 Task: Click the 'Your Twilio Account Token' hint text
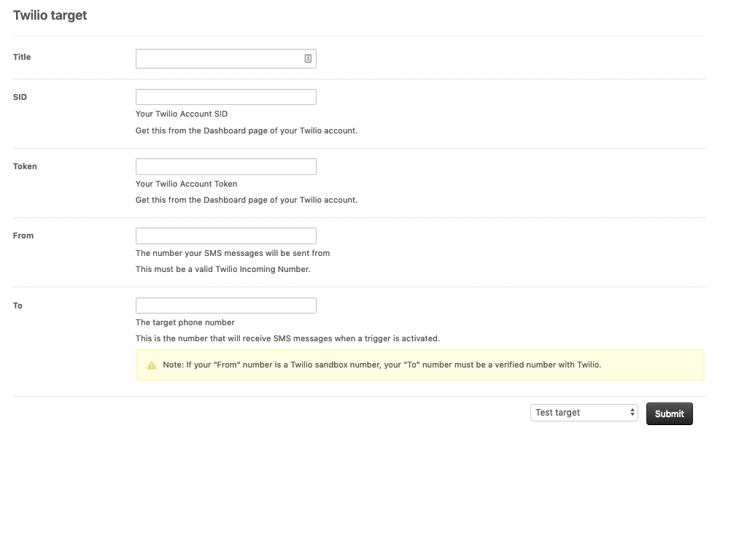pos(186,184)
